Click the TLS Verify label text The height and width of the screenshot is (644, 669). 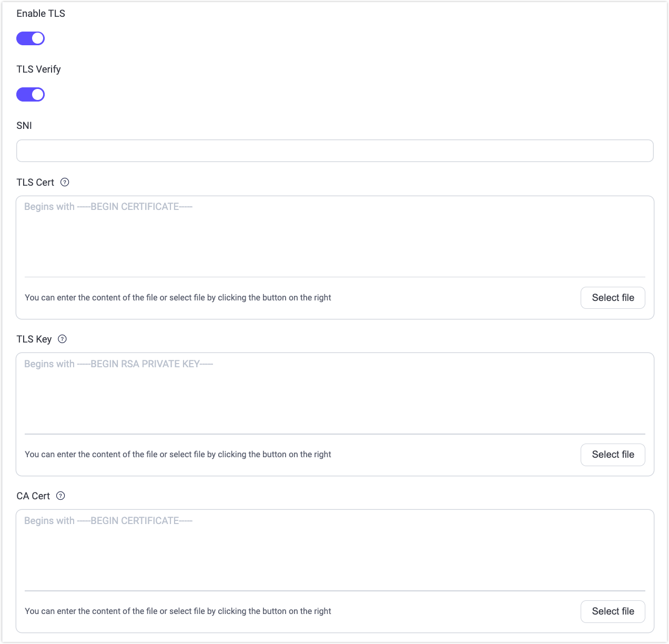(x=38, y=69)
